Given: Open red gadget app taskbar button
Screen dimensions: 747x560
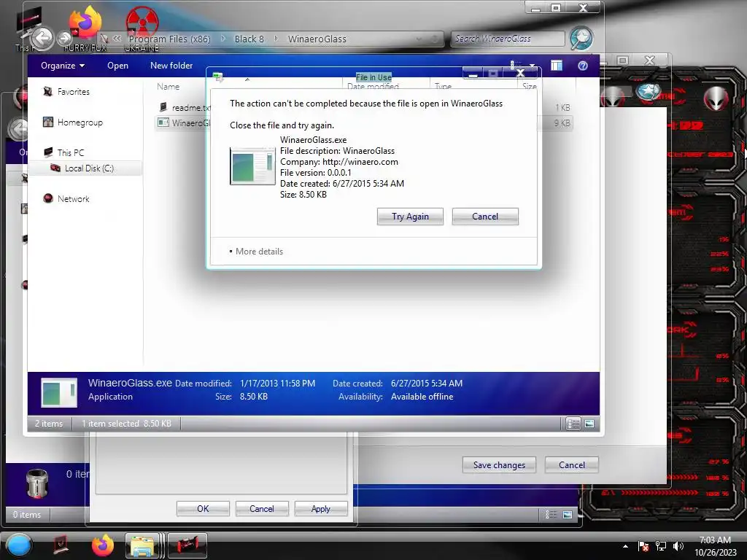Looking at the screenshot, I should click(x=187, y=545).
